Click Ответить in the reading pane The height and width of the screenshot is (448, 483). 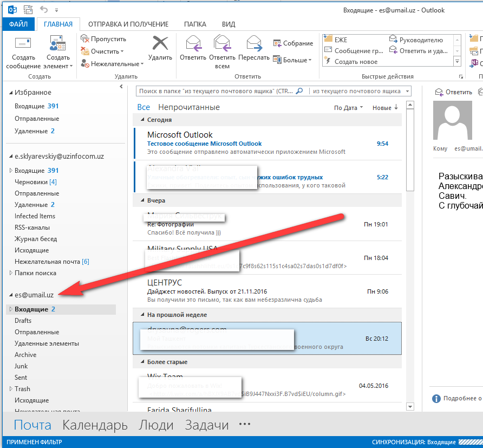click(453, 92)
